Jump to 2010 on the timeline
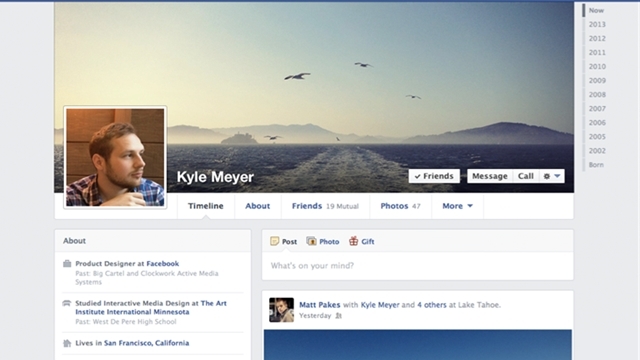Screen dimensions: 640x360 597,67
